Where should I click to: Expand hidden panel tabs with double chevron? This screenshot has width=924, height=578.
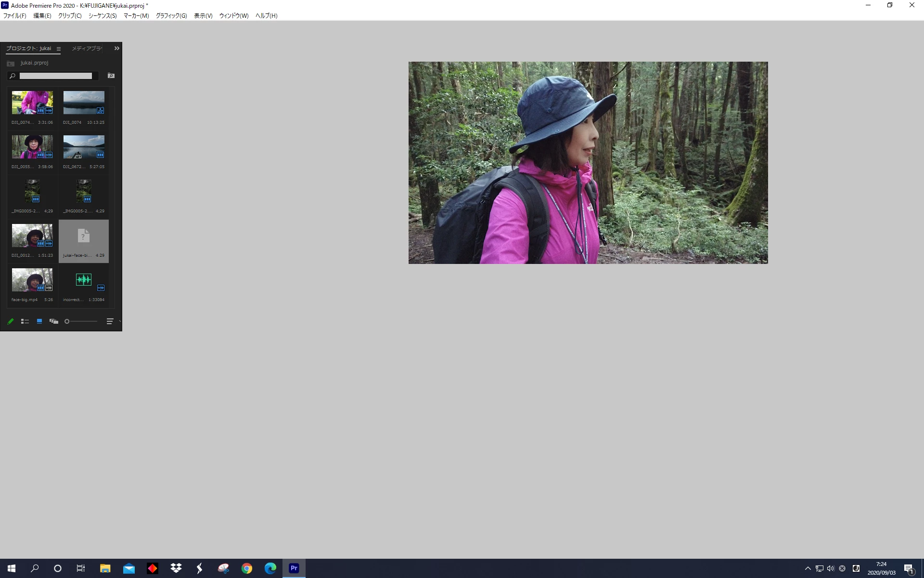tap(116, 48)
